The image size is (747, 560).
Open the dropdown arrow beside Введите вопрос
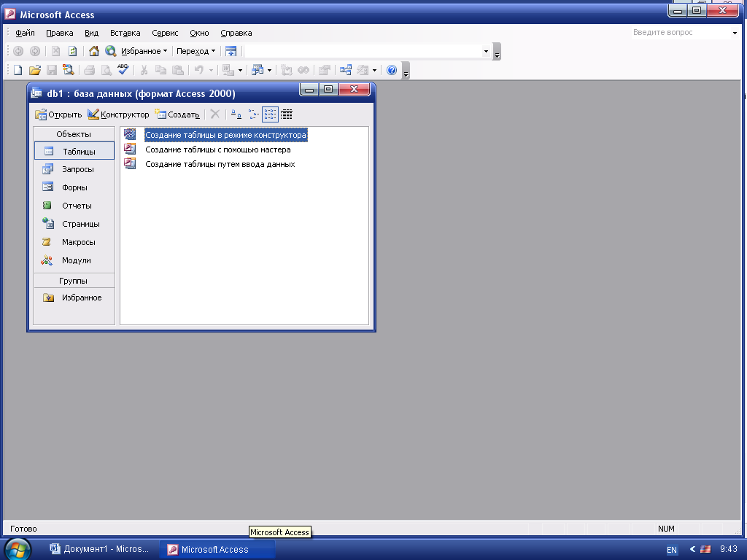(735, 33)
